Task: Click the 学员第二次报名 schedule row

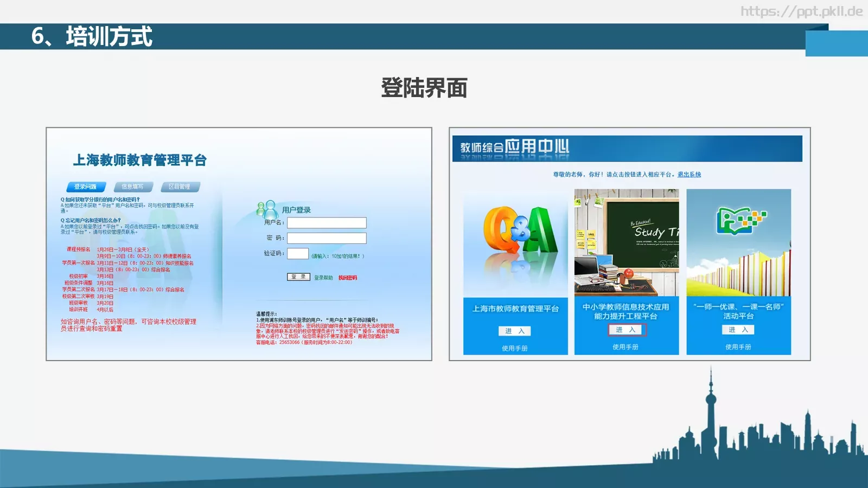Action: (123, 290)
